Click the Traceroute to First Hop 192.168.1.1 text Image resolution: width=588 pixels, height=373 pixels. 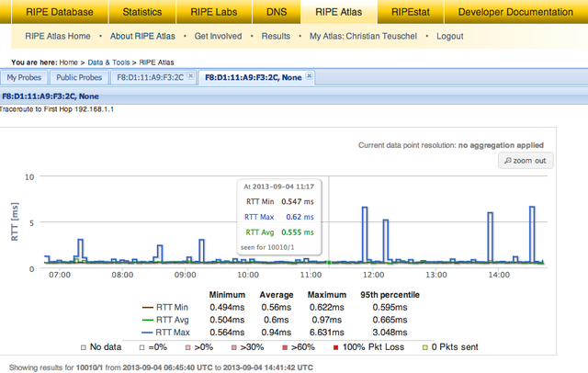57,109
